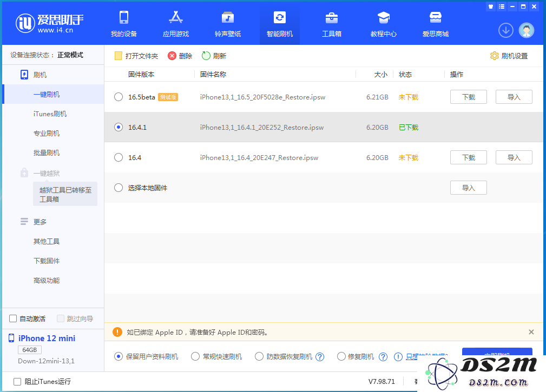Click the 测试版 beta badge
The height and width of the screenshot is (392, 546).
168,97
